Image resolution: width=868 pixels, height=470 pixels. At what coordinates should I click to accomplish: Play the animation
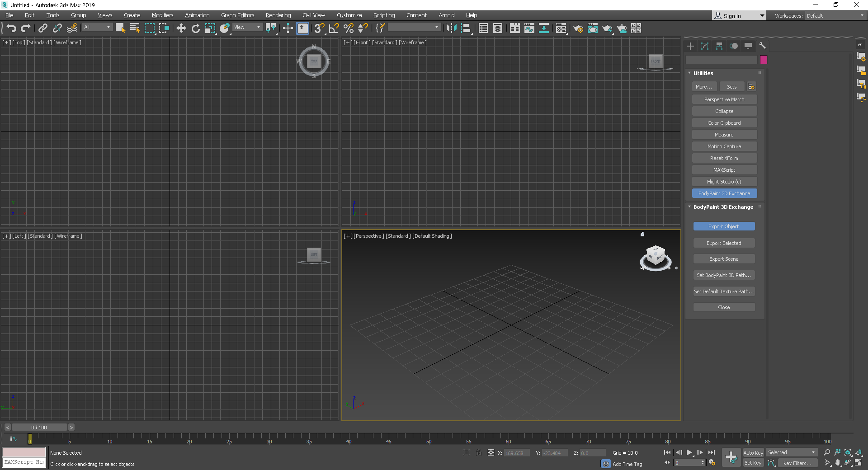(x=689, y=452)
